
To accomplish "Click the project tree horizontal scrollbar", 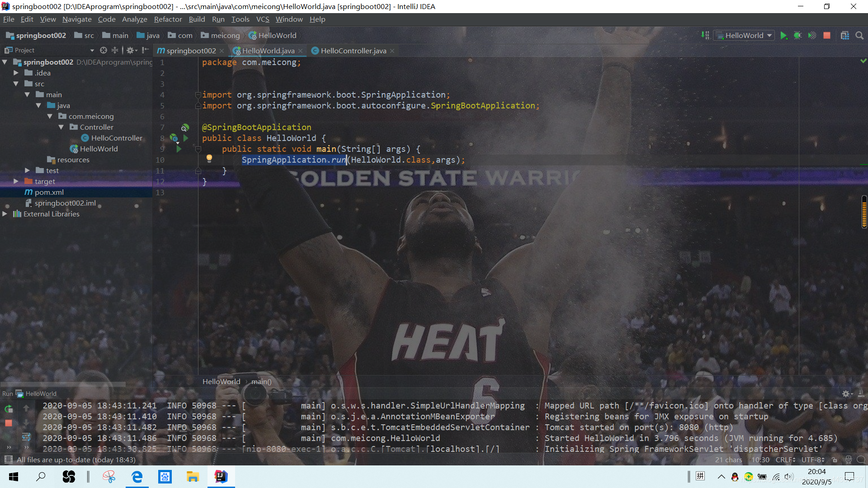I will tap(63, 385).
